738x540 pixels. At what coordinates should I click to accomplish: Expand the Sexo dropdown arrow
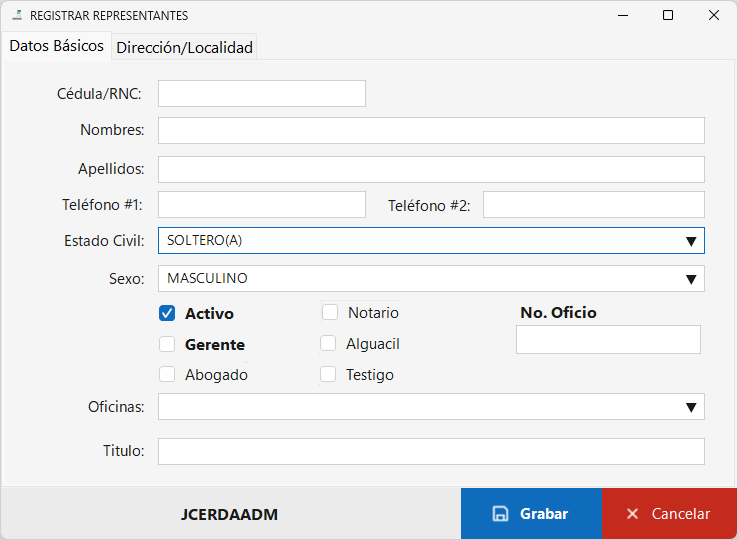coord(690,280)
